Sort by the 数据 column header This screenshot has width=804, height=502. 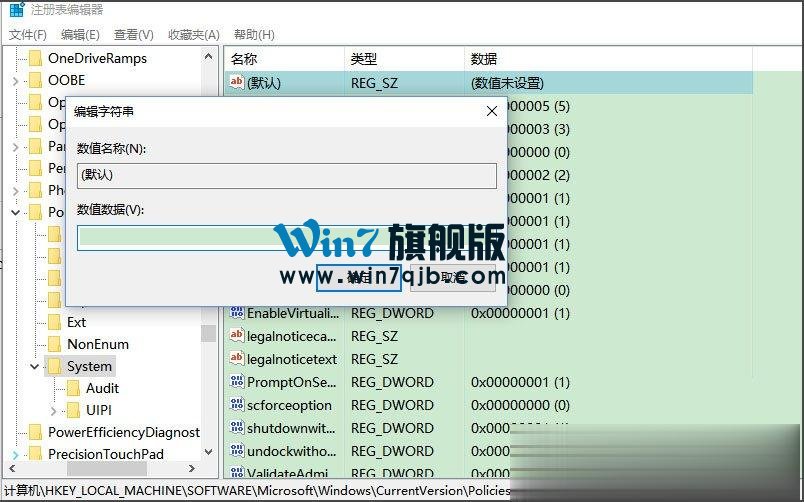coord(608,59)
